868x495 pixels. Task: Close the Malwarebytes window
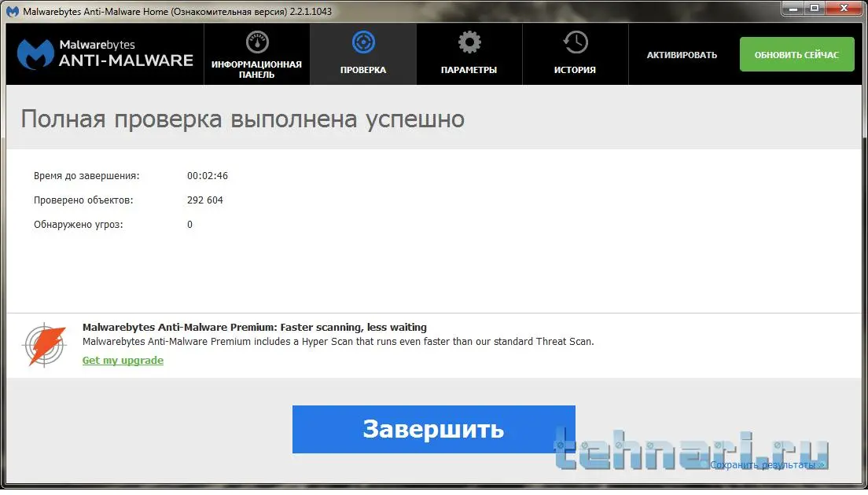pos(844,9)
